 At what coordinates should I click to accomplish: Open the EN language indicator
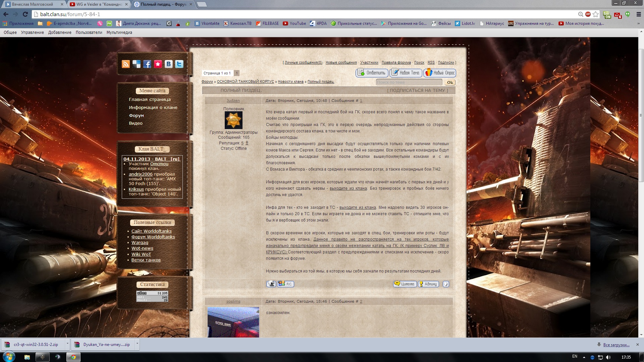click(x=575, y=357)
